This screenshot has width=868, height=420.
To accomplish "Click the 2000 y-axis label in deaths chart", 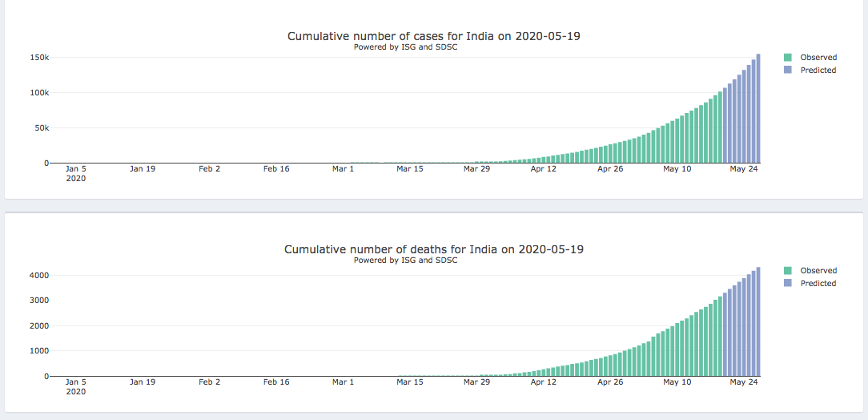I will pyautogui.click(x=38, y=325).
